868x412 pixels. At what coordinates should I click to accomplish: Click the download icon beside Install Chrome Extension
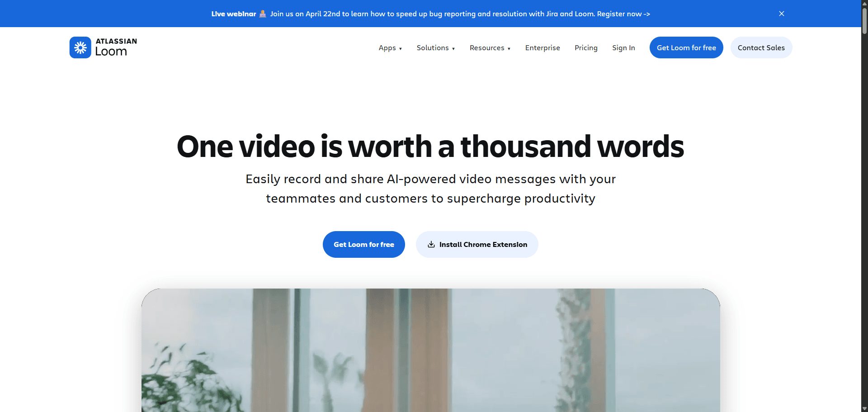tap(431, 245)
